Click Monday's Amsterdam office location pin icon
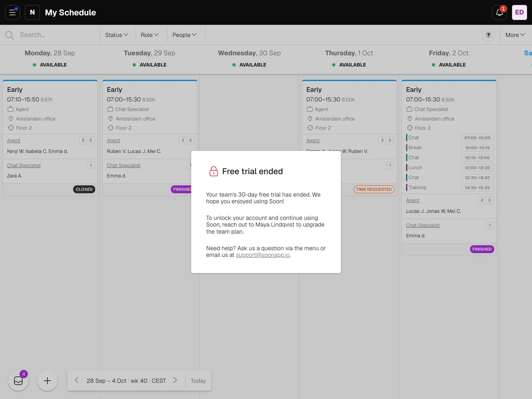This screenshot has width=532, height=399. point(11,119)
